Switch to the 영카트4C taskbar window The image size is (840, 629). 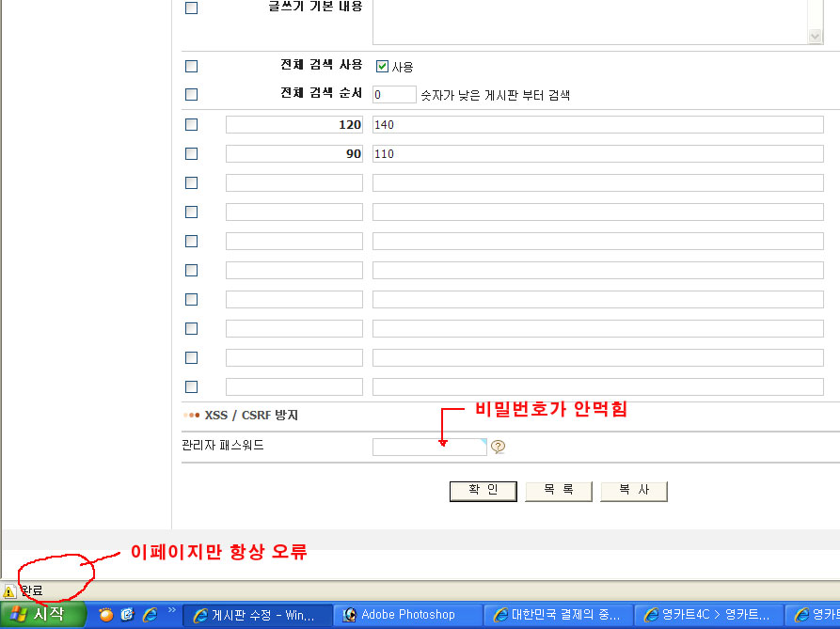click(x=710, y=615)
